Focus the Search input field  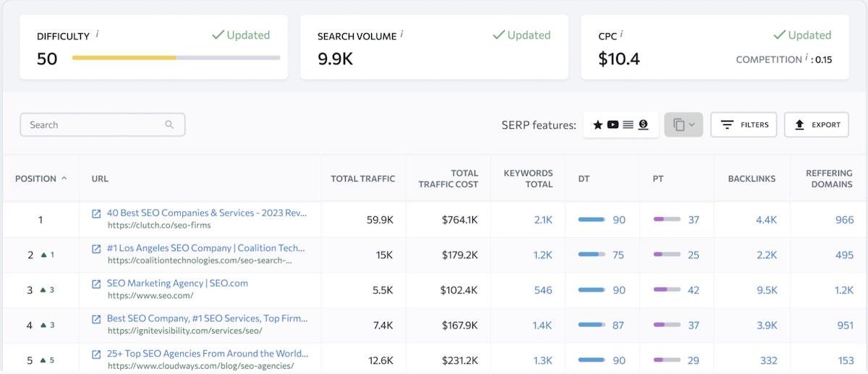point(94,124)
